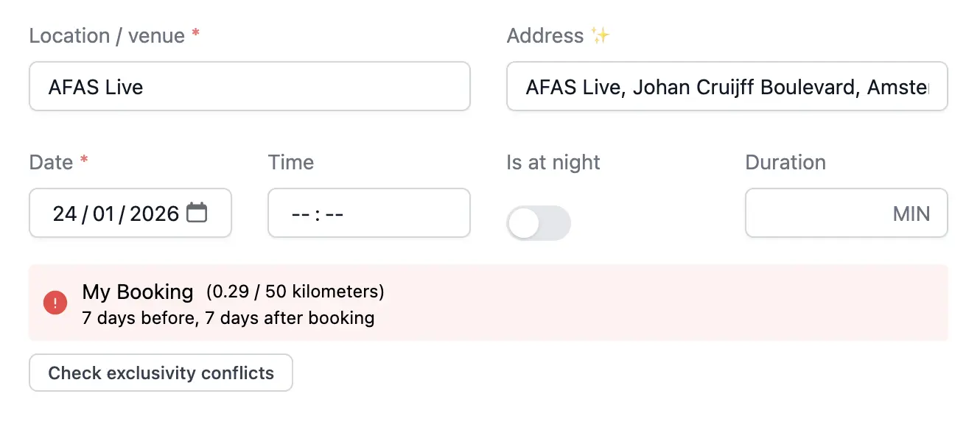This screenshot has width=980, height=430.
Task: Select the year segment 2026 in Date
Action: pos(154,214)
